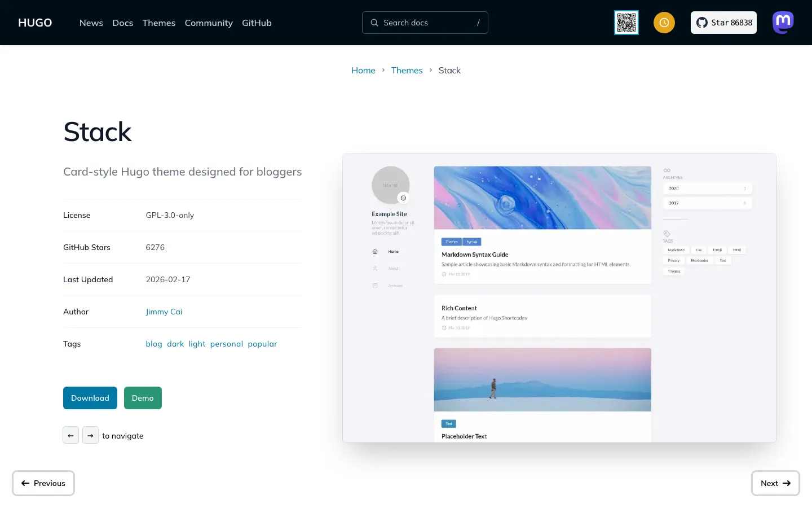Select the blog tag

pos(154,344)
